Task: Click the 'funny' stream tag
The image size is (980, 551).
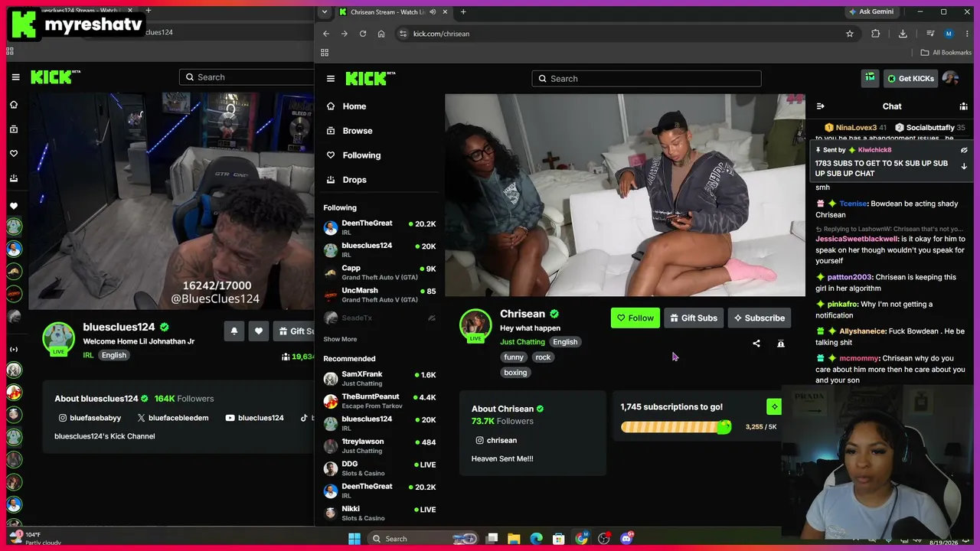Action: point(514,357)
